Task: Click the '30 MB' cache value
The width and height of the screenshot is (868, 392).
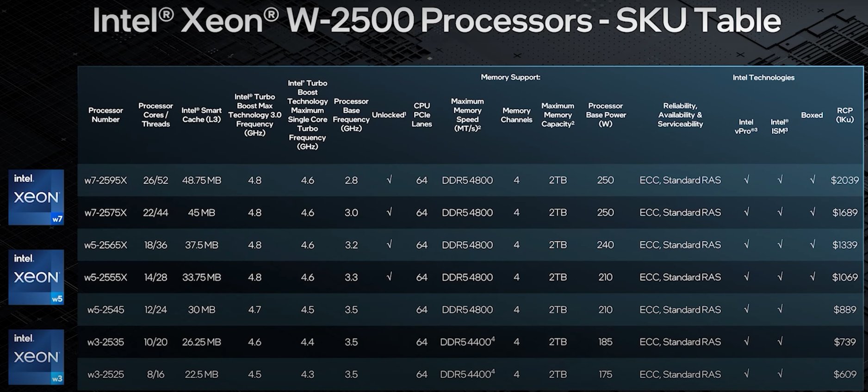Action: click(201, 310)
